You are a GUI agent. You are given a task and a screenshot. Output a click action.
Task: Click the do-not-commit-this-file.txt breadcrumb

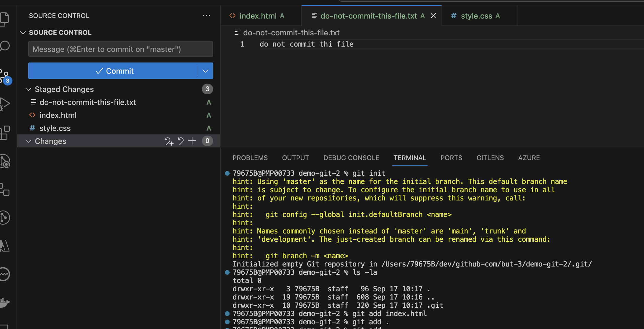click(x=291, y=32)
